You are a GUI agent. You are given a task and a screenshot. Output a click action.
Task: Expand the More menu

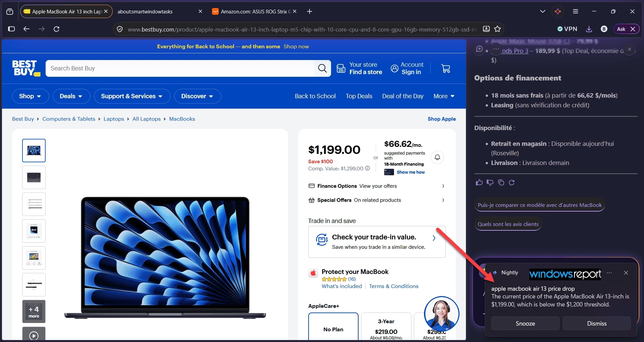coord(444,96)
